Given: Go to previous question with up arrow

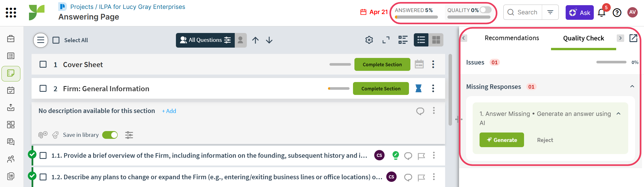Looking at the screenshot, I should click(x=255, y=40).
